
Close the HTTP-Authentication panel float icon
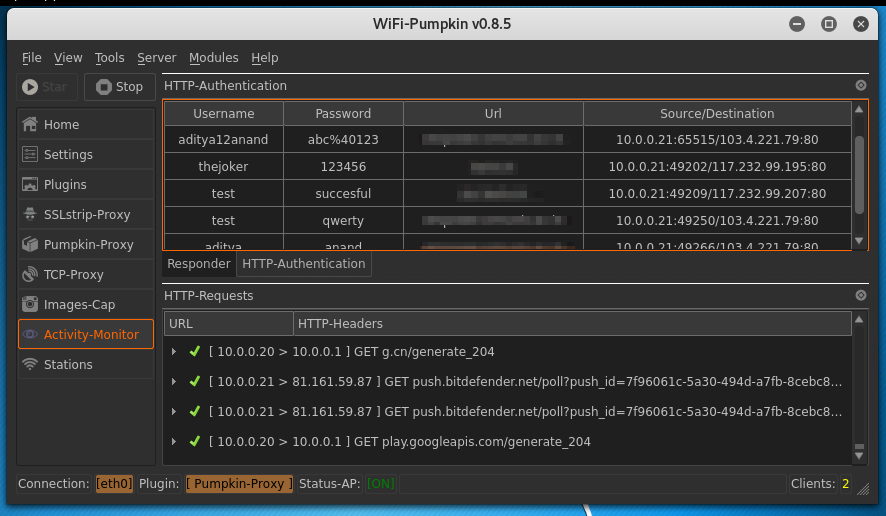click(x=861, y=85)
